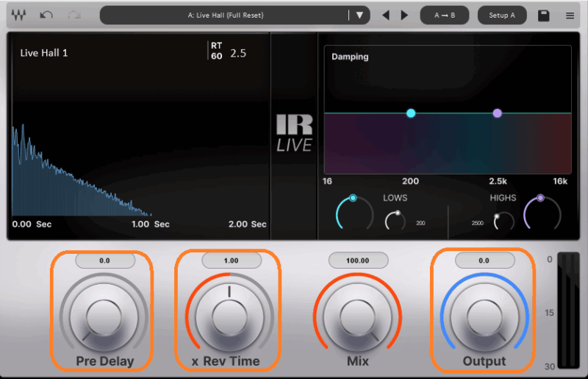Save the preset with the disk icon
Viewport: 588px width, 379px height.
(x=543, y=15)
